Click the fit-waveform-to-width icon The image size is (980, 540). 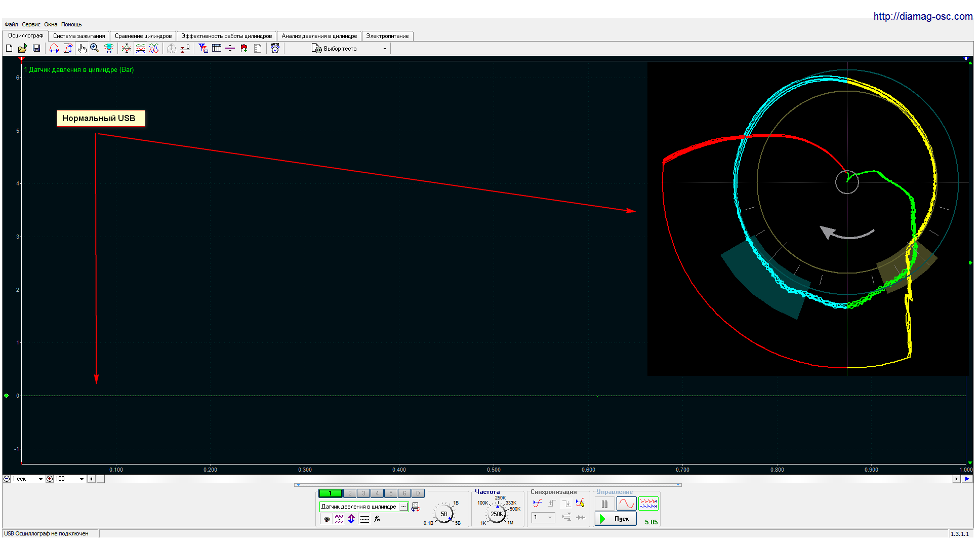tap(108, 49)
